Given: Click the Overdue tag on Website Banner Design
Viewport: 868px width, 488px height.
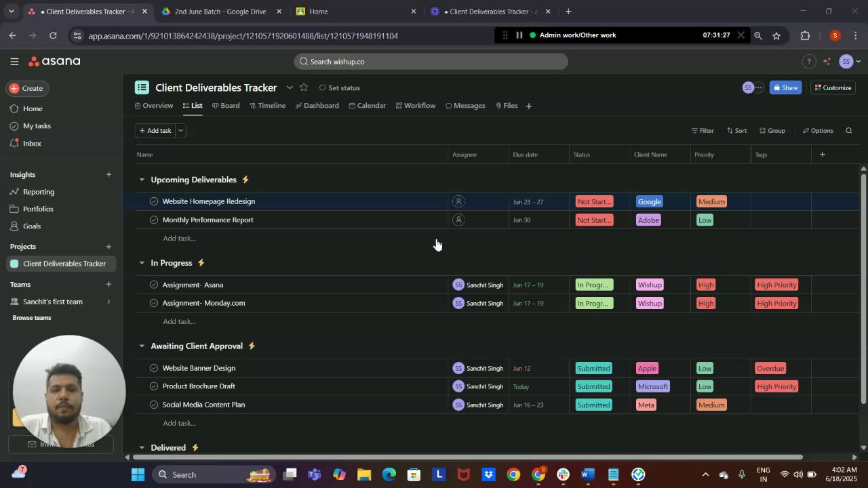Looking at the screenshot, I should point(770,368).
